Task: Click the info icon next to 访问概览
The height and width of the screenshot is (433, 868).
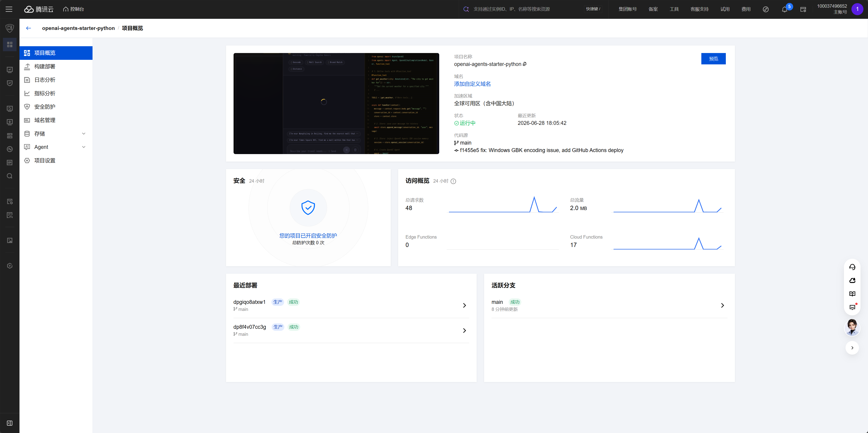Action: coord(453,181)
